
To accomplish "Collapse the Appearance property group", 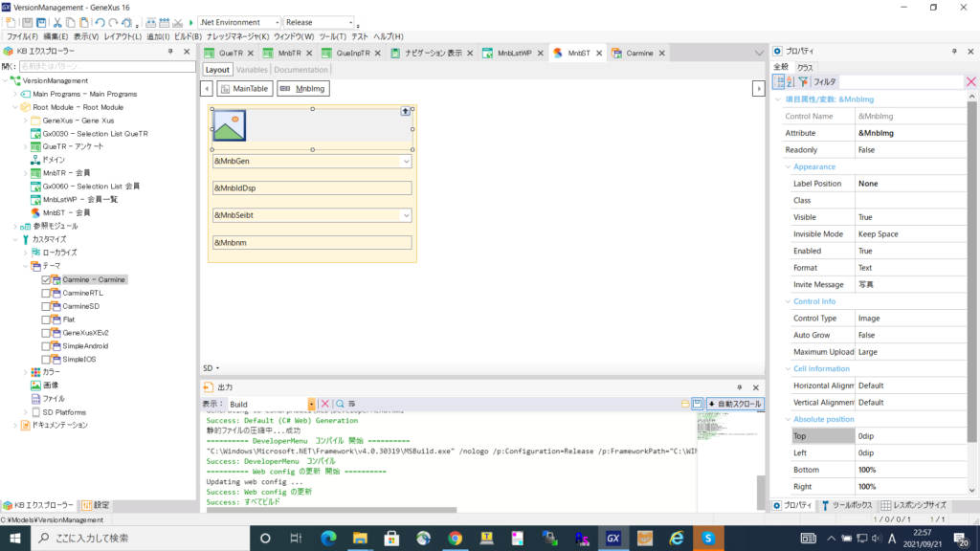I will point(789,166).
